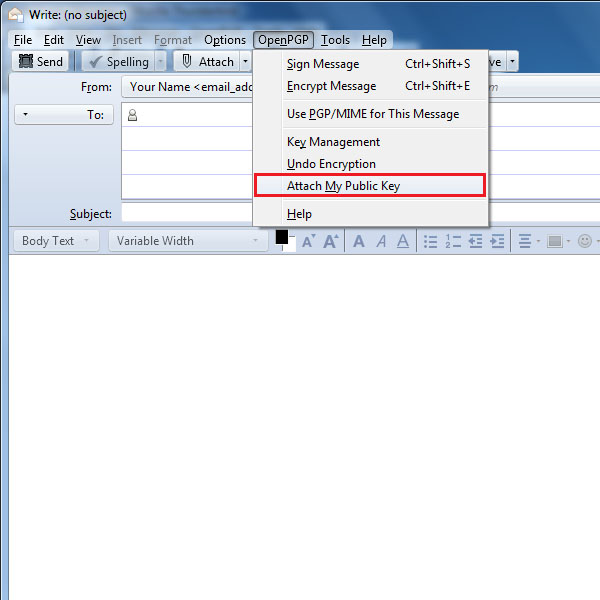Open the Help menu in menu bar
The image size is (600, 600).
coord(374,40)
